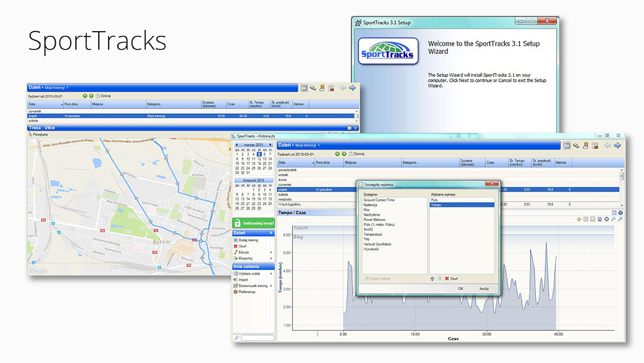Click the Dodaj Wykres button

378,279
